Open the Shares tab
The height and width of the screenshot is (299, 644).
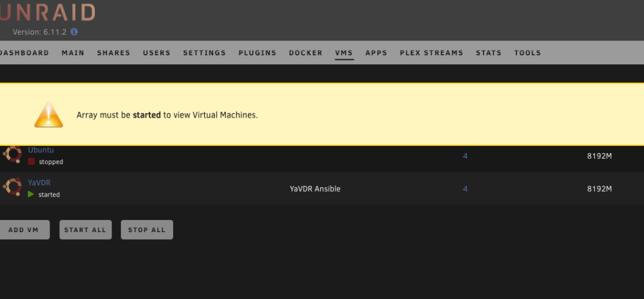pos(113,53)
